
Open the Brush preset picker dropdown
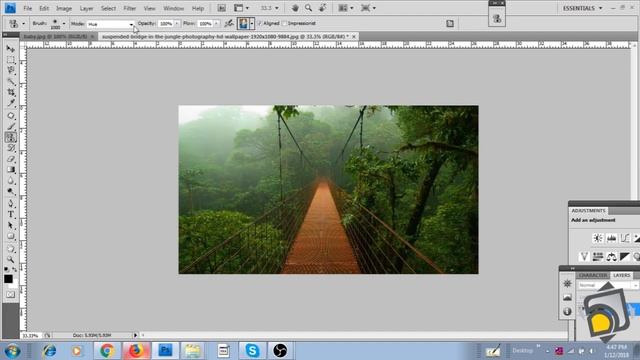[x=64, y=24]
